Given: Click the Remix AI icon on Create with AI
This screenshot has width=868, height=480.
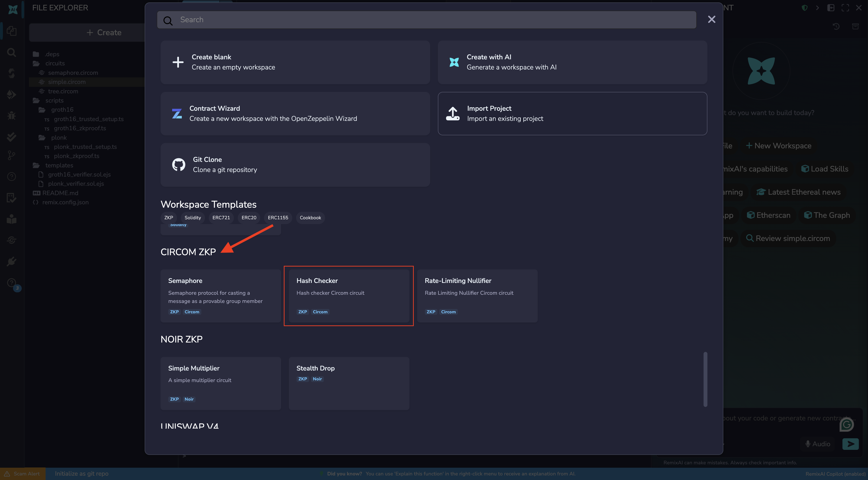Looking at the screenshot, I should tap(454, 62).
